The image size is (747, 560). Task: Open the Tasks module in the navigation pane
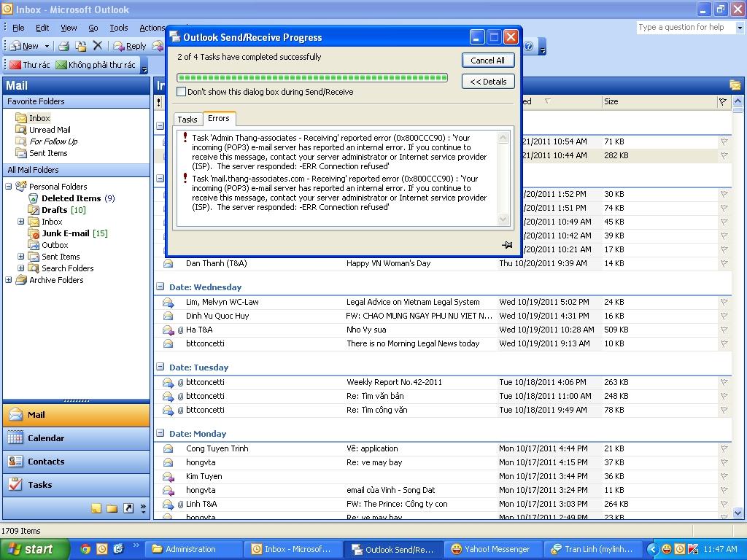pyautogui.click(x=76, y=485)
